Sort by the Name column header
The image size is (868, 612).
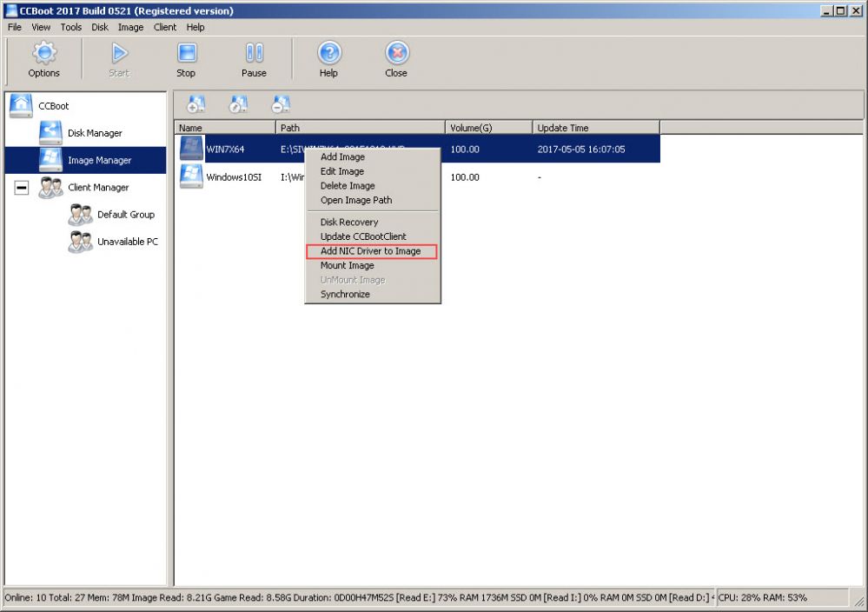coord(225,128)
